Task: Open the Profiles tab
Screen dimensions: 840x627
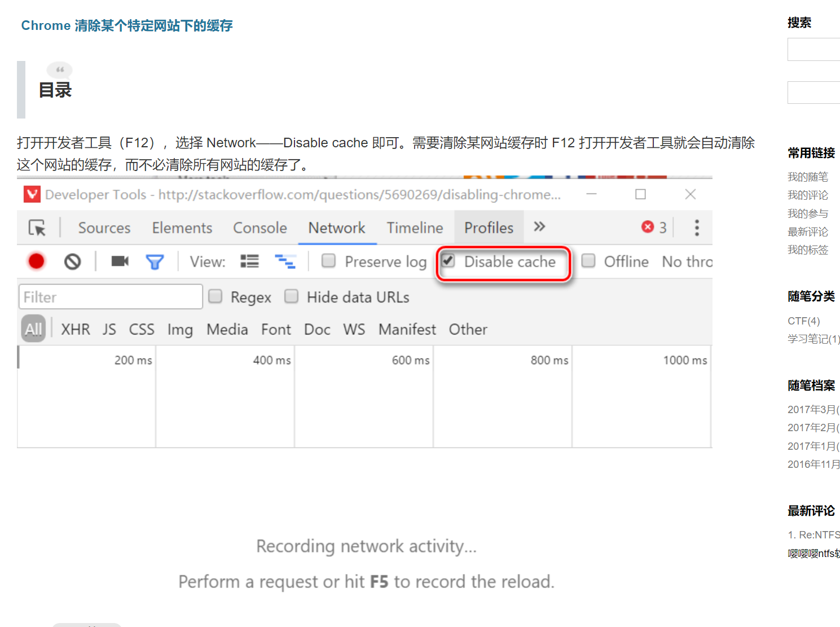Action: click(489, 228)
